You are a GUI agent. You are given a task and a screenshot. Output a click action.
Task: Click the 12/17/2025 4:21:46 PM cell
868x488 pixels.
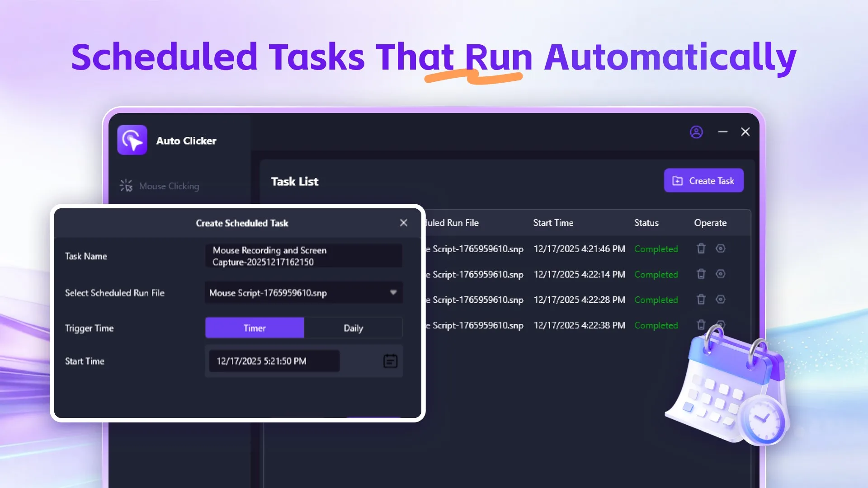[x=580, y=249]
